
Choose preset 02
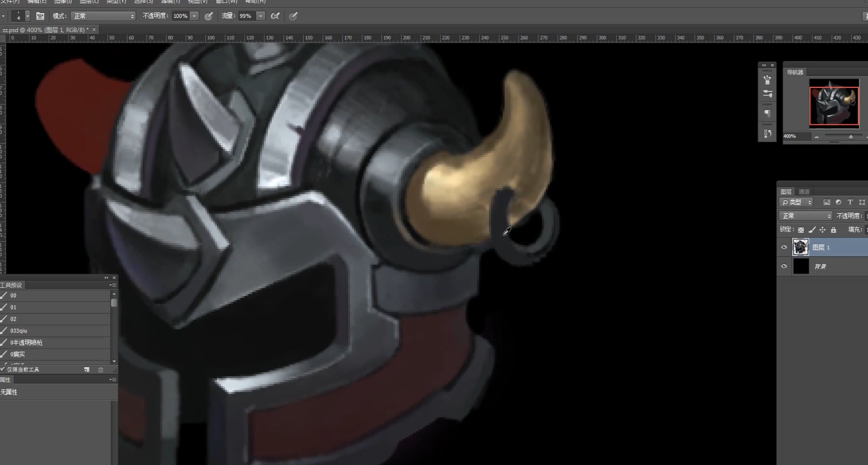coord(55,319)
